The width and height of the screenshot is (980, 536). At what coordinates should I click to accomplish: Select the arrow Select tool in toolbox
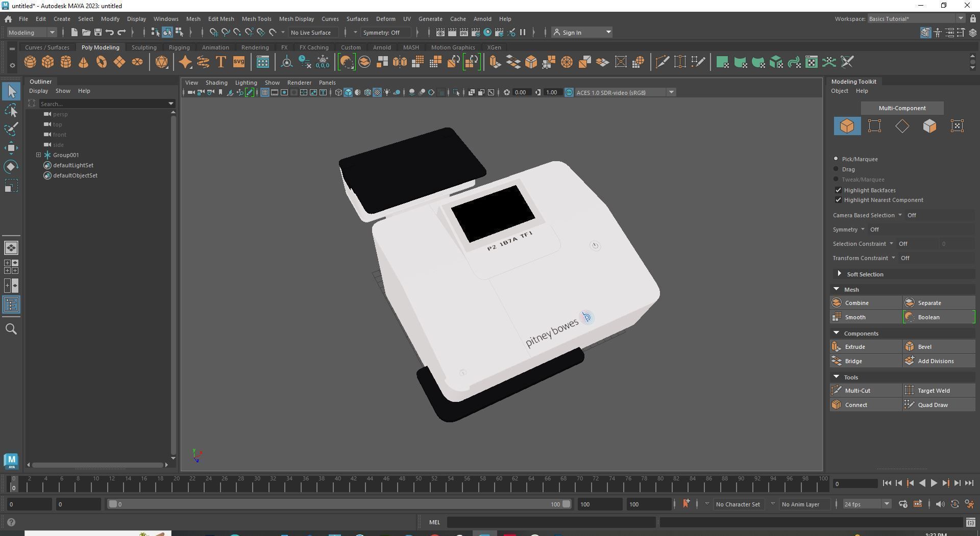11,92
